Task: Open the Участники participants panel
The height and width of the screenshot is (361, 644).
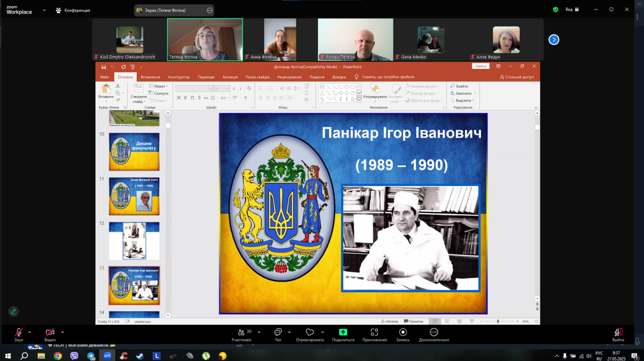Action: coord(242,332)
